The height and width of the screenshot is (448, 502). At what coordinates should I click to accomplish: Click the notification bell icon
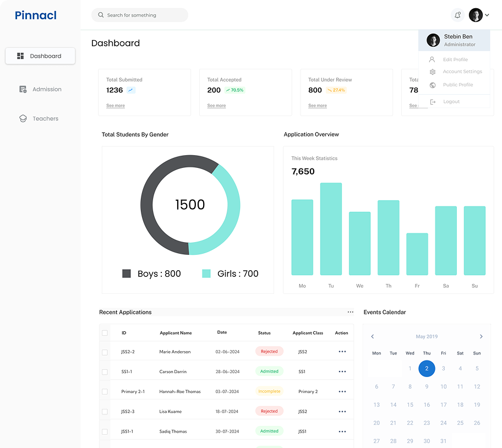point(457,15)
